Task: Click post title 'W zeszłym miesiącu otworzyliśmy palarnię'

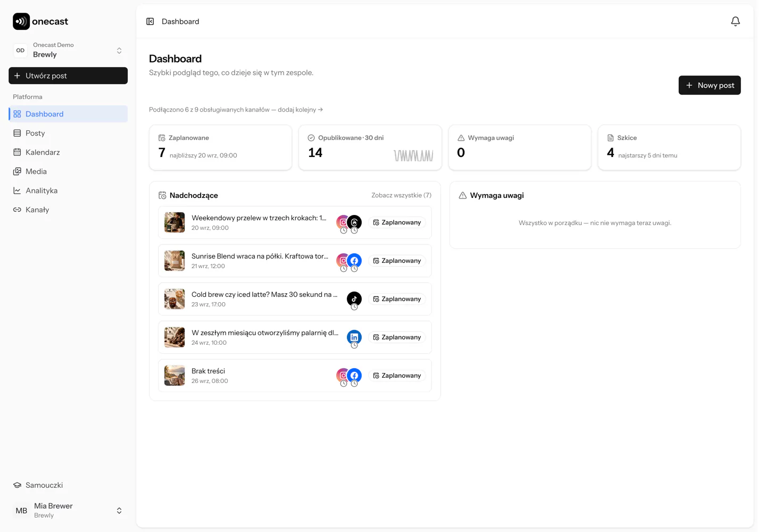Action: (265, 333)
